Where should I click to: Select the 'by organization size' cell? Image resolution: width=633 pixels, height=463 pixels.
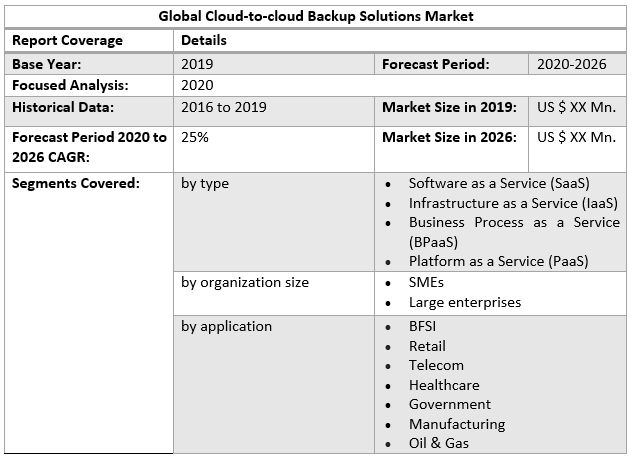pos(245,282)
